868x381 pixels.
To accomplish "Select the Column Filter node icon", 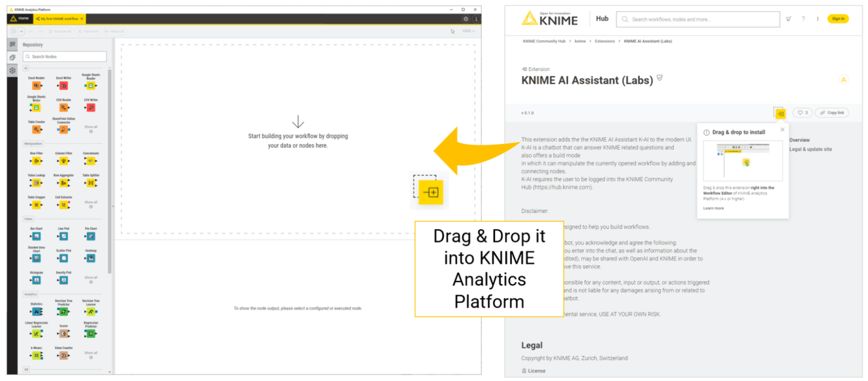I will [63, 161].
